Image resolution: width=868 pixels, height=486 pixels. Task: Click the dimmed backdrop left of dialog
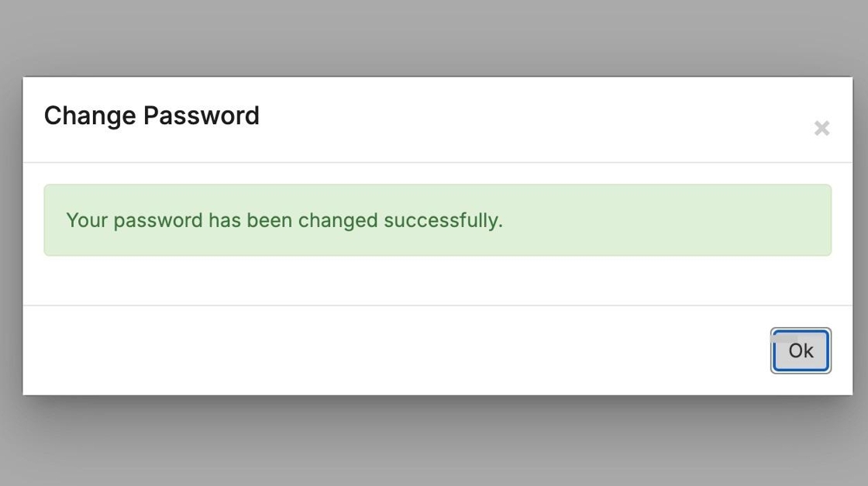(11, 233)
